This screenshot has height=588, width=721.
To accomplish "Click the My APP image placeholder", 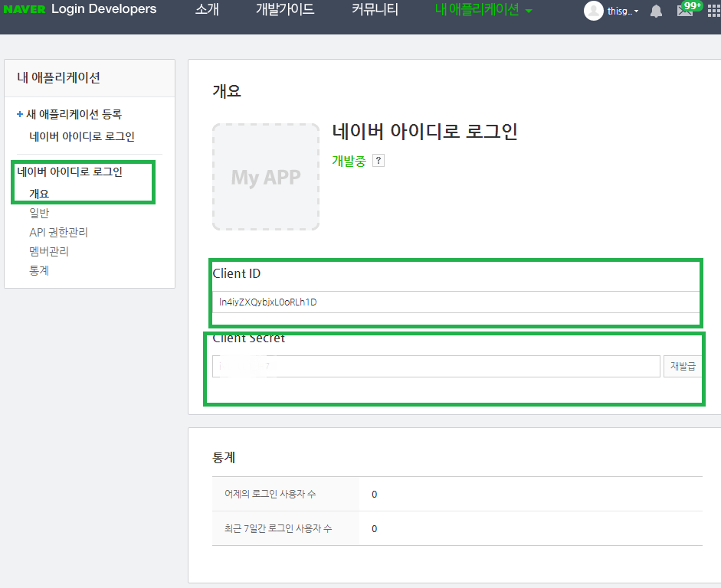I will click(266, 177).
